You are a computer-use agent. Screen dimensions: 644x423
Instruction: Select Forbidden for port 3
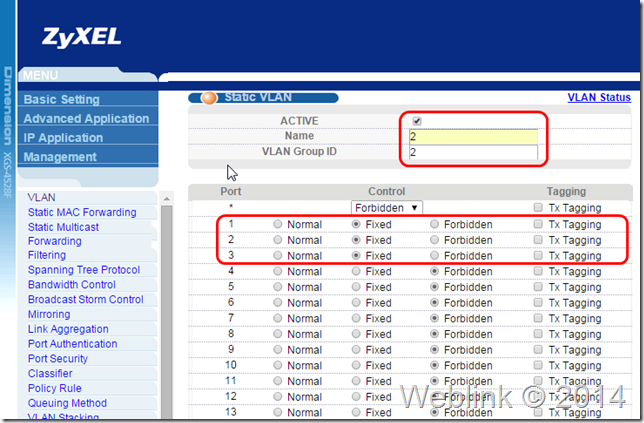[x=435, y=255]
